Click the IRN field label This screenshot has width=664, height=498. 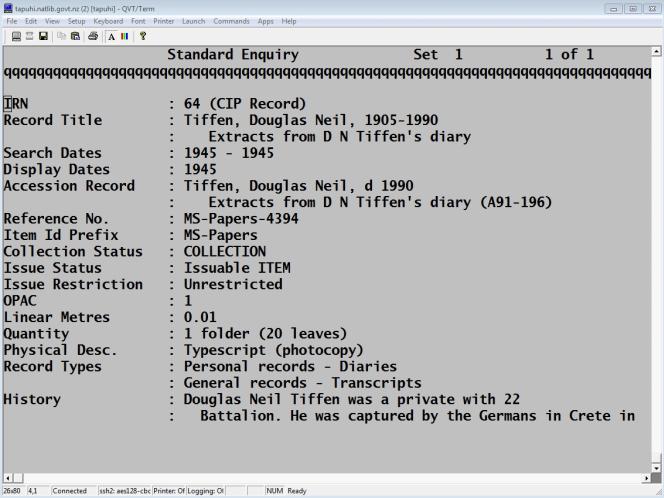[16, 104]
